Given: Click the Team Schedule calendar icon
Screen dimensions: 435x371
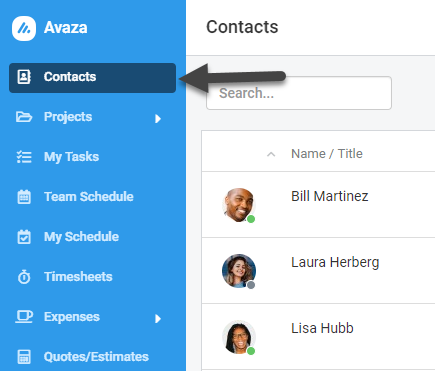Looking at the screenshot, I should (24, 197).
